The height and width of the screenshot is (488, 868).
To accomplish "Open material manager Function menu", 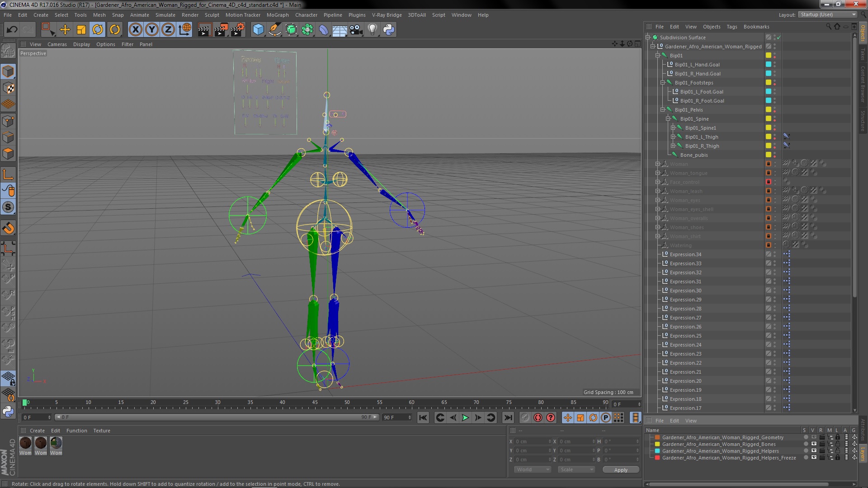I will pos(76,431).
